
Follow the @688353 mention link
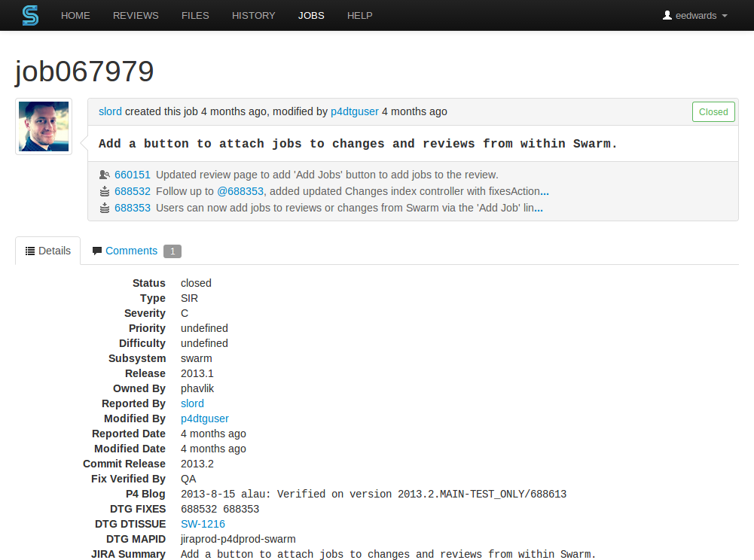pyautogui.click(x=240, y=191)
